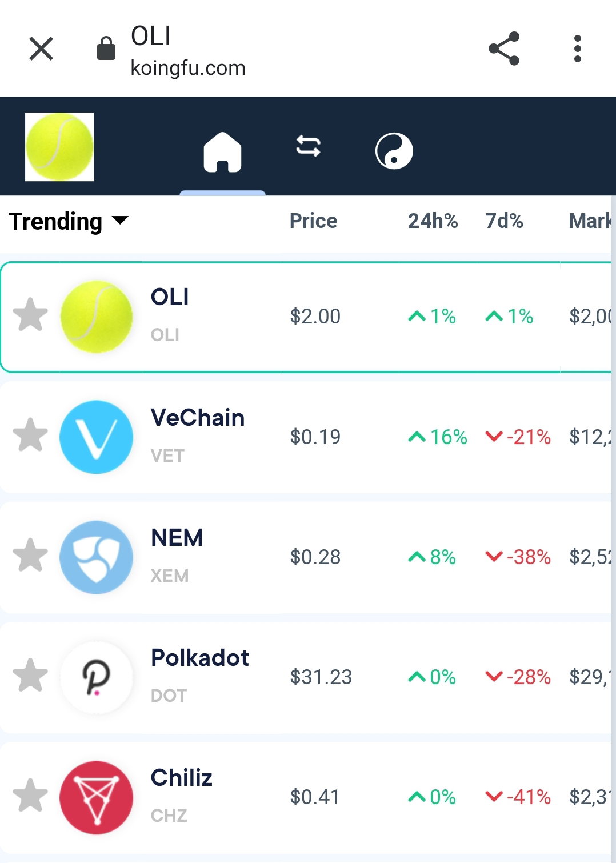Screen dimensions: 616x863
Task: Sort by the 7d% column header
Action: pyautogui.click(x=504, y=221)
